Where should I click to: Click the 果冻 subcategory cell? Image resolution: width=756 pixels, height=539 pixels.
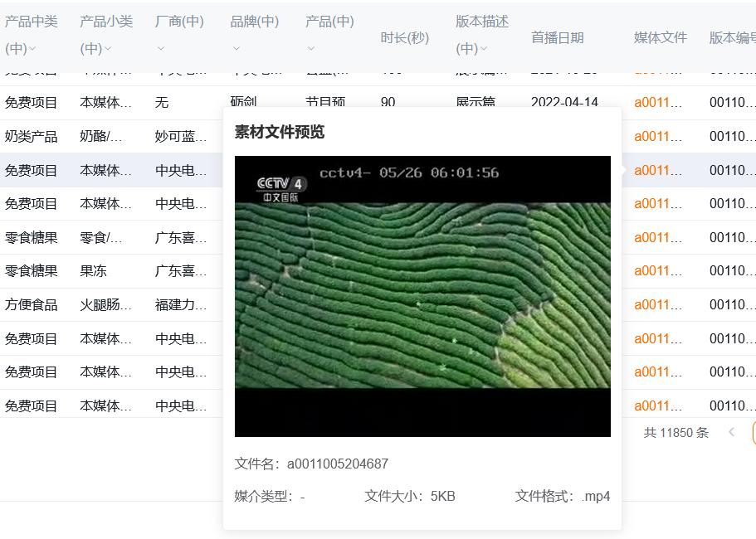[x=93, y=270]
